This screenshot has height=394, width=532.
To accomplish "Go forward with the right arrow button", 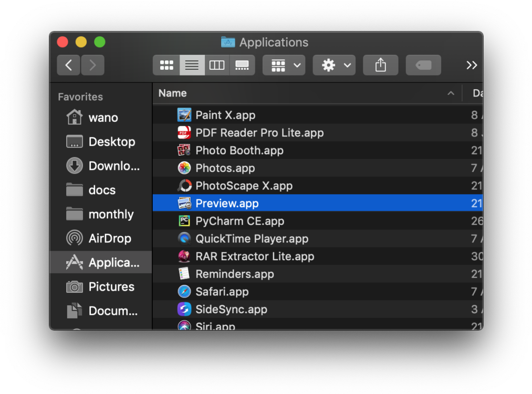I will (92, 65).
